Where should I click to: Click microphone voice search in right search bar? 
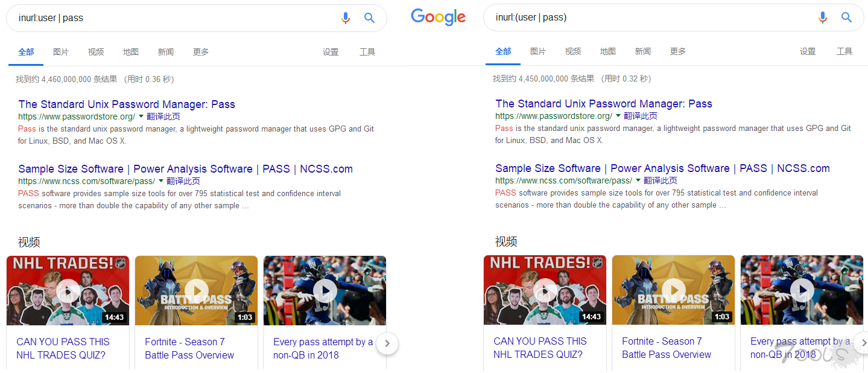822,18
